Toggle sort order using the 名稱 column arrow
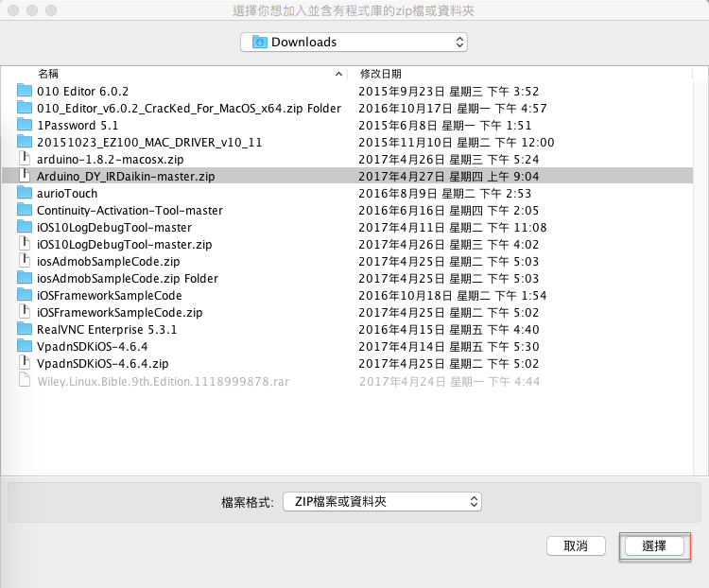This screenshot has width=709, height=588. click(x=339, y=73)
